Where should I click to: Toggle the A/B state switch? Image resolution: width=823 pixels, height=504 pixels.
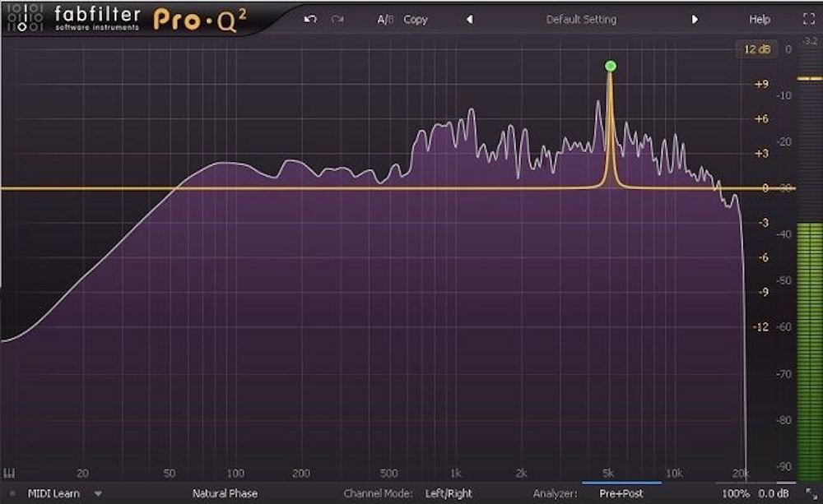[385, 19]
